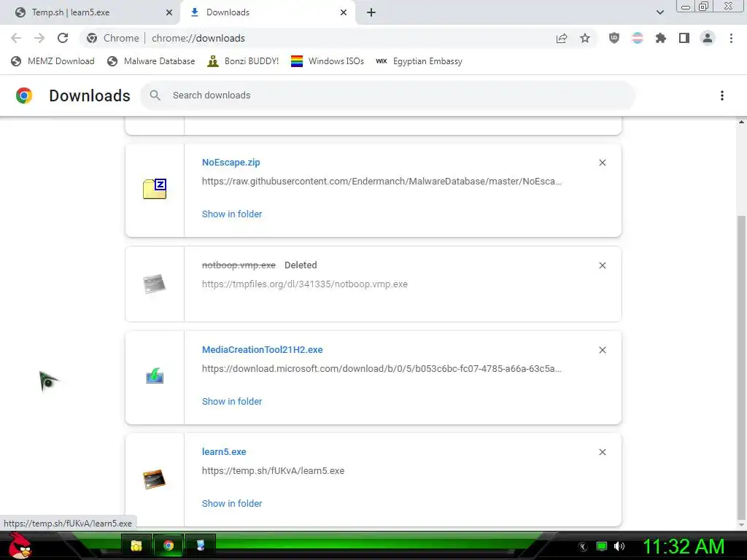This screenshot has width=747, height=560.
Task: Click the Chrome logo beside Downloads
Action: click(24, 96)
